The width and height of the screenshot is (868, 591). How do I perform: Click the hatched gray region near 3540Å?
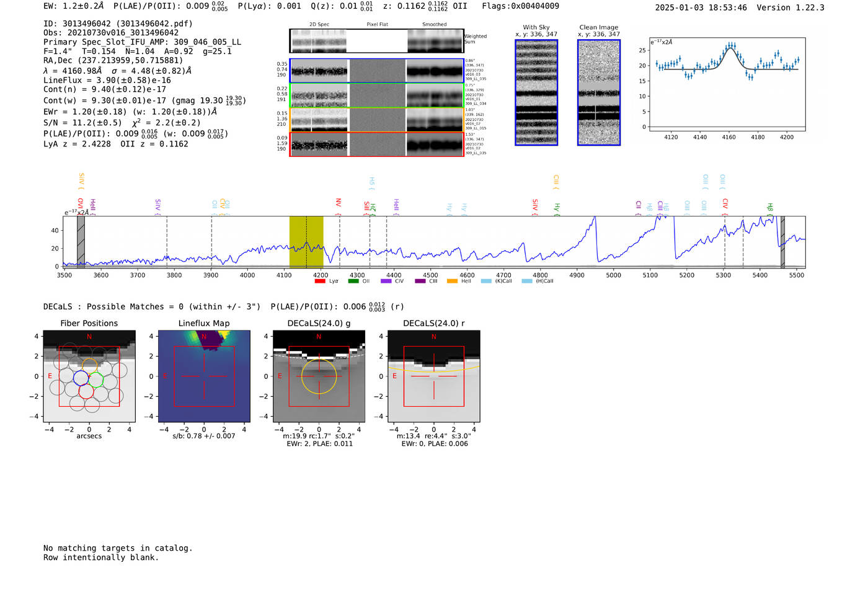pyautogui.click(x=81, y=242)
